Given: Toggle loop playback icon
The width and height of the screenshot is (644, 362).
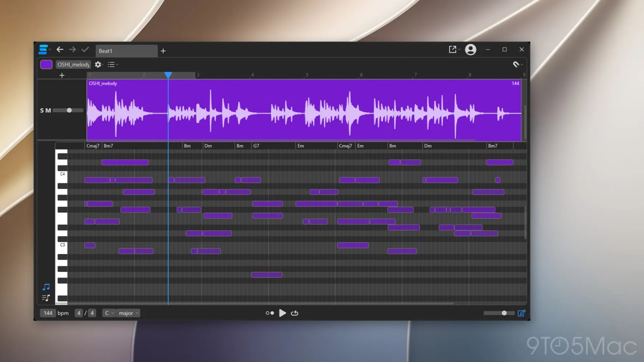Looking at the screenshot, I should coord(295,313).
